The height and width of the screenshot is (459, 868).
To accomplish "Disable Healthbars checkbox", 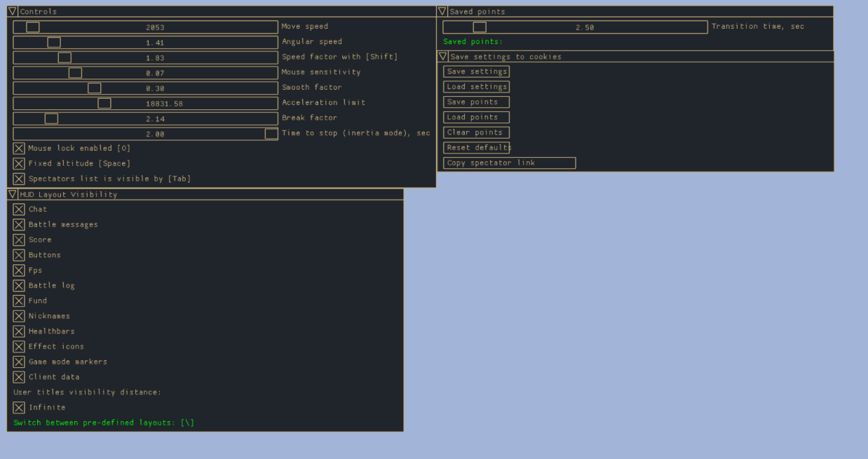I will [x=19, y=331].
